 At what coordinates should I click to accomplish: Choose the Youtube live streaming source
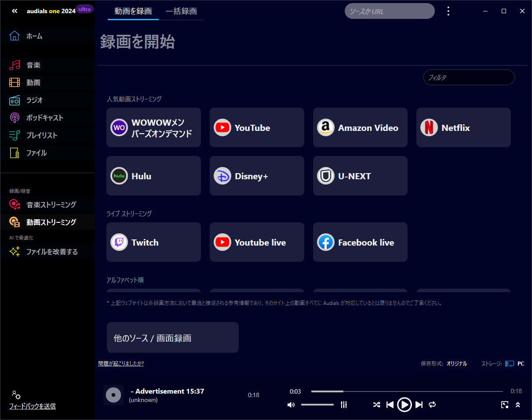click(257, 242)
